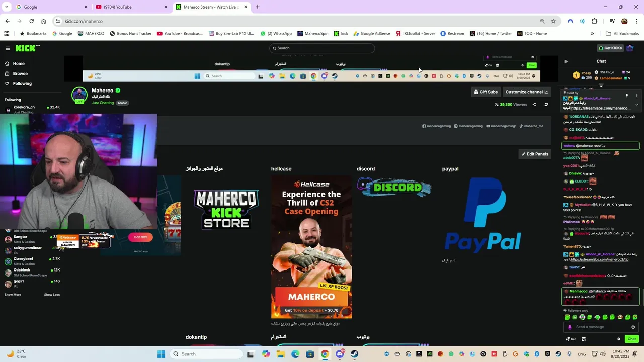
Task: Open a new browser tab
Action: [257, 7]
